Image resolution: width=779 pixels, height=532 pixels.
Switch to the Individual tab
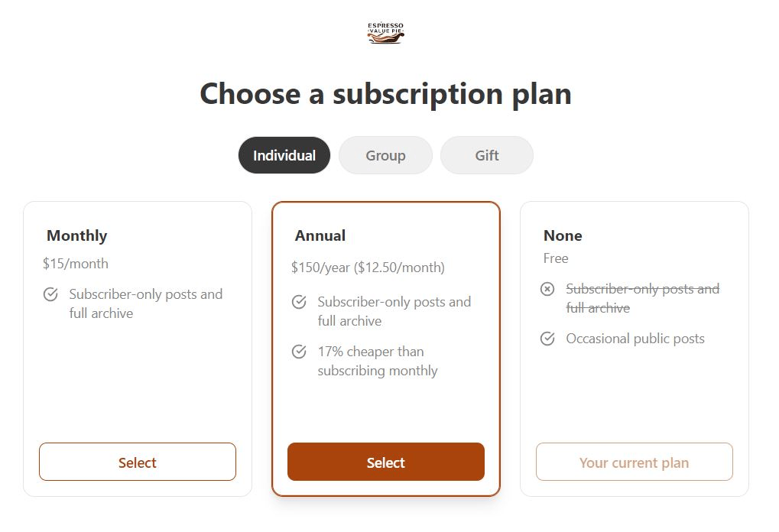coord(284,155)
